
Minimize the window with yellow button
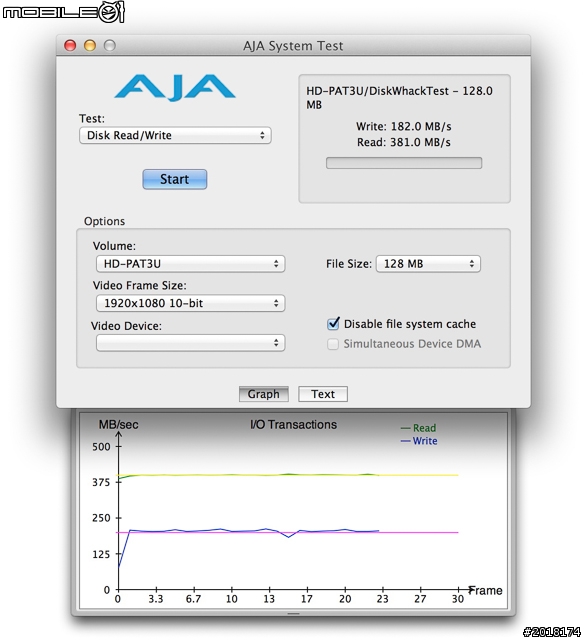[x=90, y=45]
